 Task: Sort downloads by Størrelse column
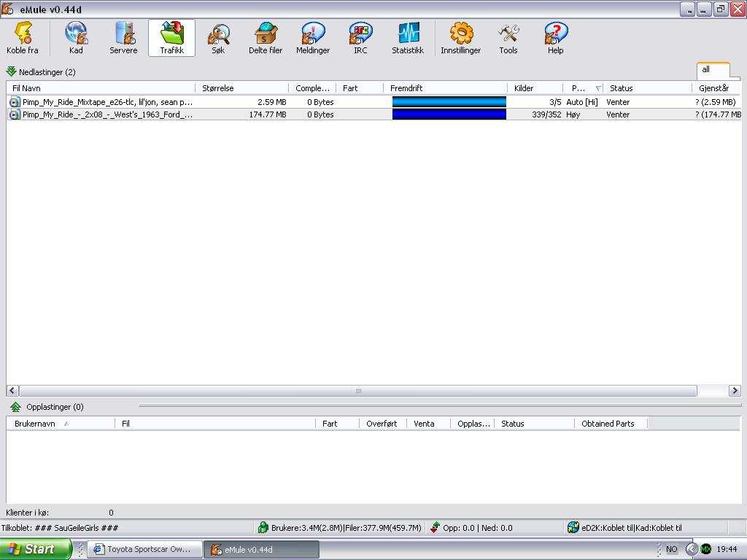coord(242,88)
